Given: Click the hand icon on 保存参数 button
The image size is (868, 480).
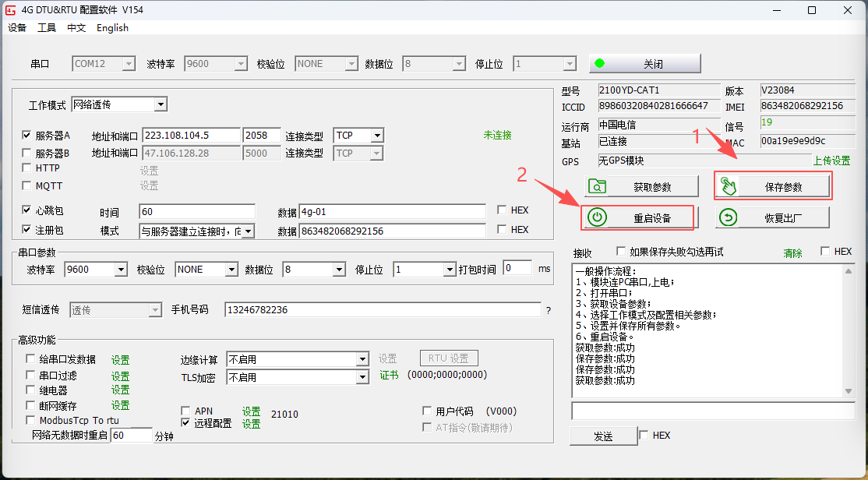Looking at the screenshot, I should pyautogui.click(x=729, y=186).
